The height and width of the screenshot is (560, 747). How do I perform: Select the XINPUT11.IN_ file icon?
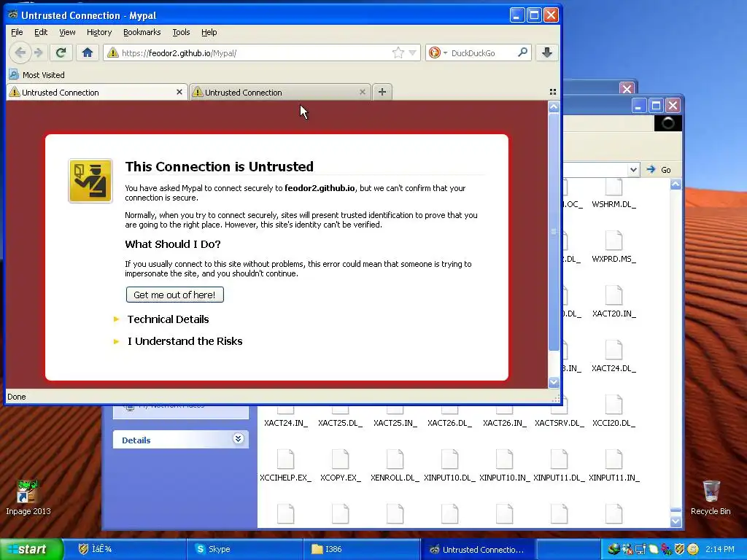point(614,459)
